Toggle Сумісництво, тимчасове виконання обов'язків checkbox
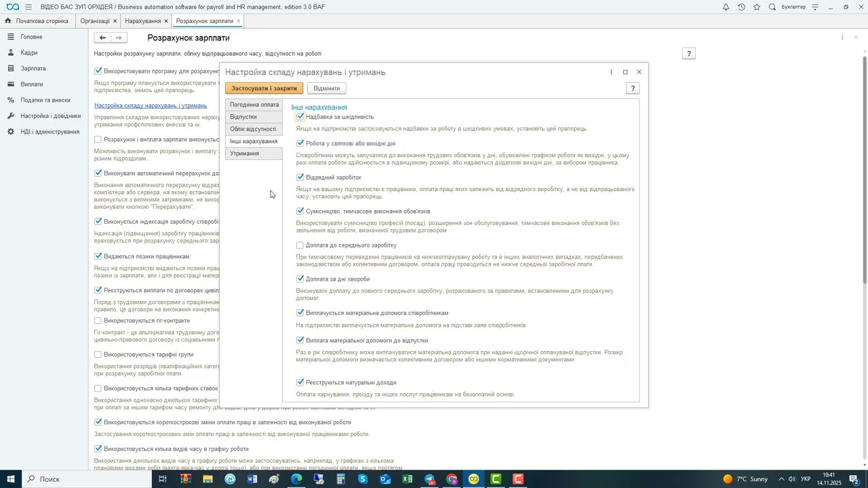The height and width of the screenshot is (488, 868). (300, 211)
